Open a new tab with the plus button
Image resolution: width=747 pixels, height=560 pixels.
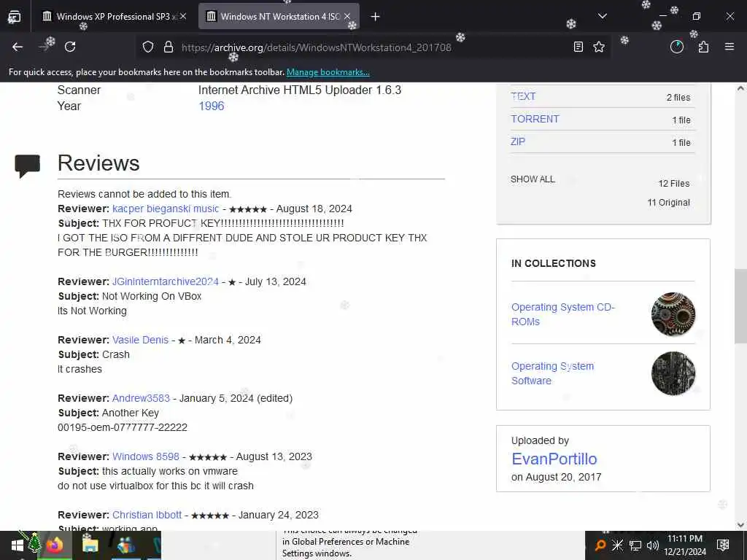tap(376, 17)
